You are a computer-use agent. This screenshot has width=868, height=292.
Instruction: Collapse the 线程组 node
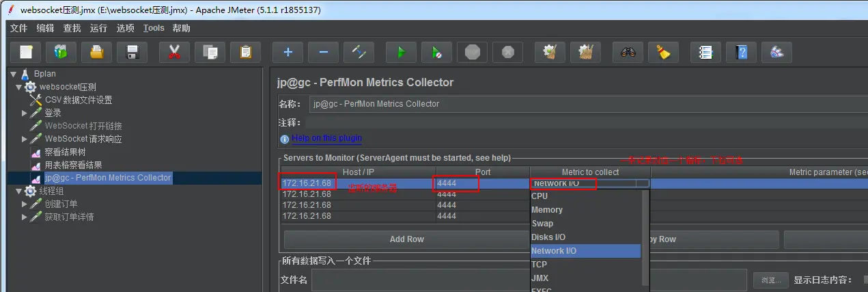18,191
